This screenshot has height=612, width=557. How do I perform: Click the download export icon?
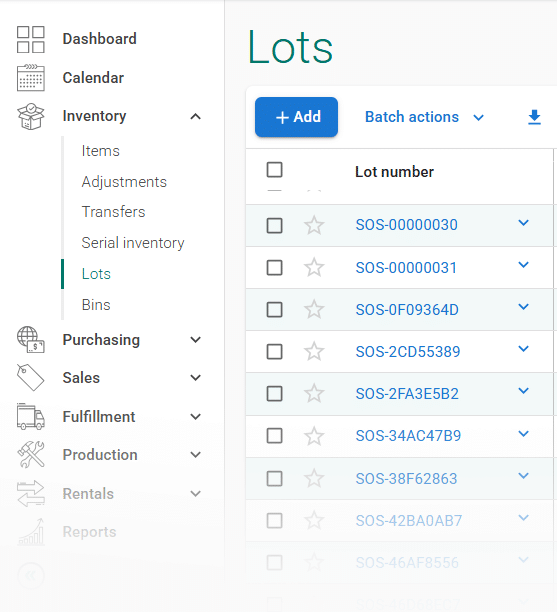pos(534,117)
